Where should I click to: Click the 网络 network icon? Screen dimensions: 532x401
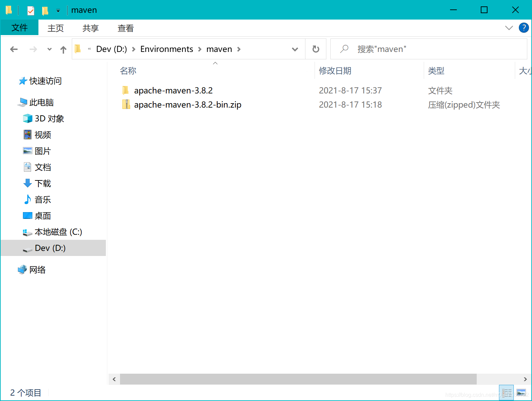coord(22,269)
